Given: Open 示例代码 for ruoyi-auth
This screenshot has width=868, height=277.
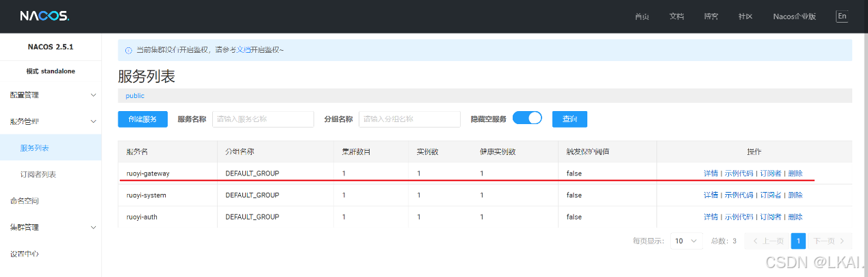Looking at the screenshot, I should (x=739, y=217).
